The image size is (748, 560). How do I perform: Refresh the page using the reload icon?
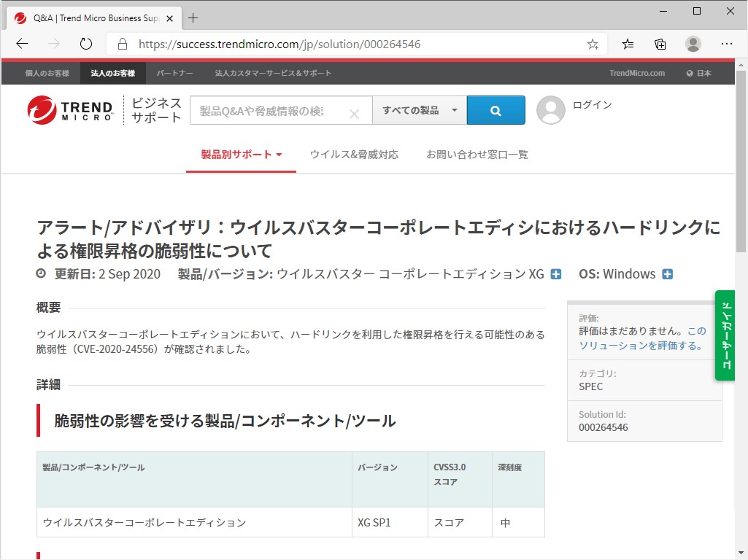[x=85, y=44]
